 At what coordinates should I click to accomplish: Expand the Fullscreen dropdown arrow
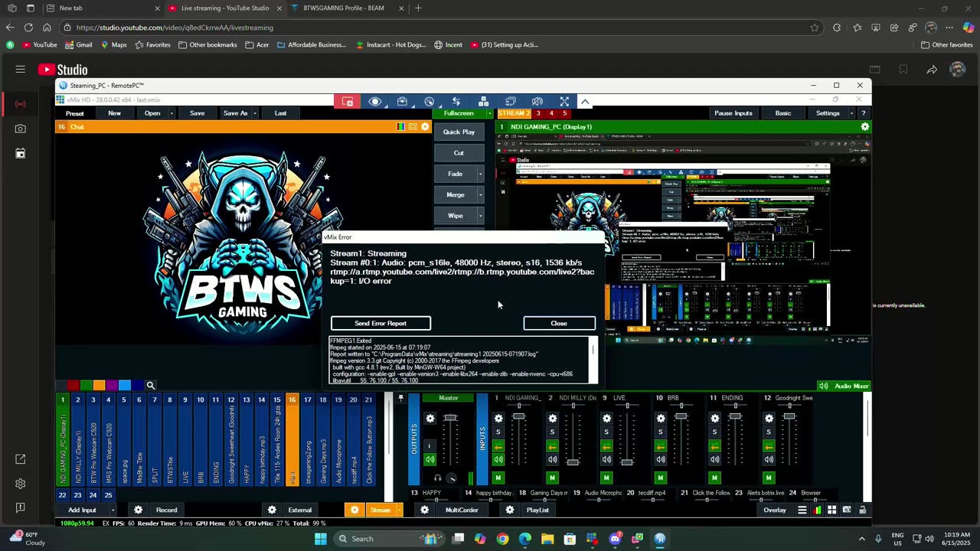click(x=489, y=113)
